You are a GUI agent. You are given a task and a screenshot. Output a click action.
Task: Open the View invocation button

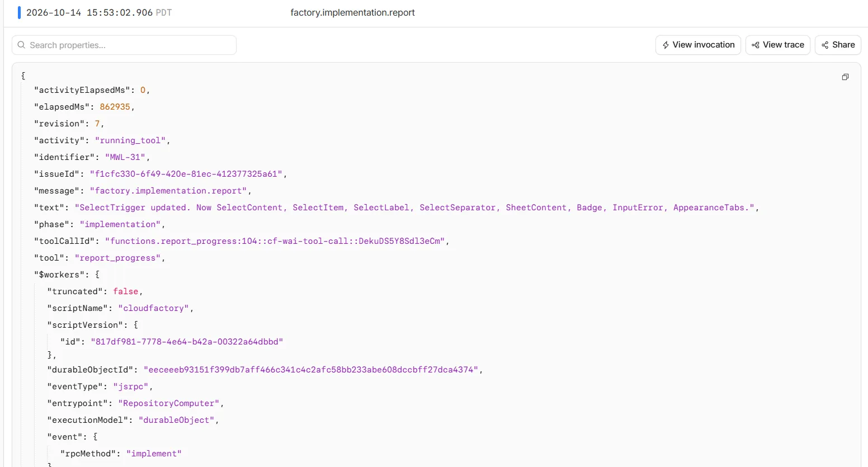coord(698,45)
